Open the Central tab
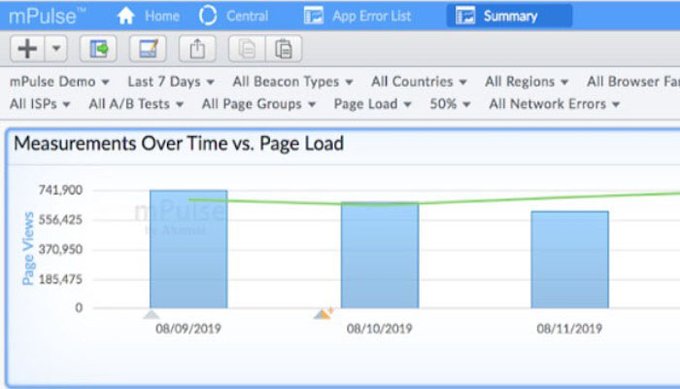This screenshot has height=389, width=680. [233, 16]
